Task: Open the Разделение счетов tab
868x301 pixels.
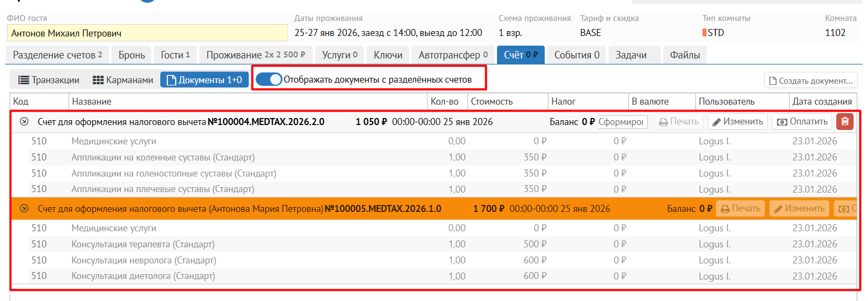Action: point(57,55)
